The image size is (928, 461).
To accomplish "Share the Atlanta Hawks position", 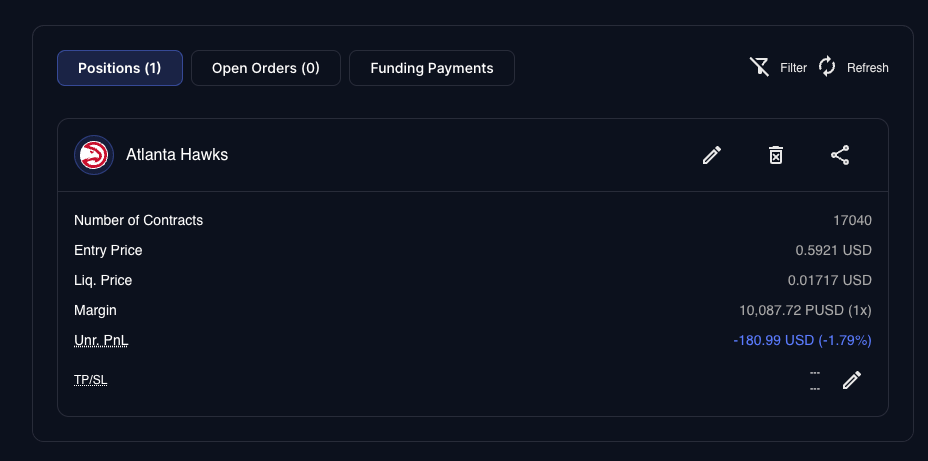I will (840, 155).
